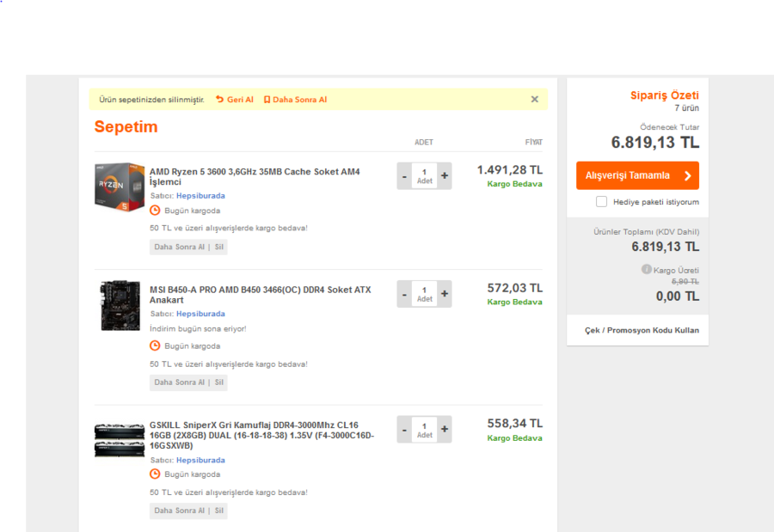Open Hepsiburada seller link under MSI B450-A

click(200, 314)
